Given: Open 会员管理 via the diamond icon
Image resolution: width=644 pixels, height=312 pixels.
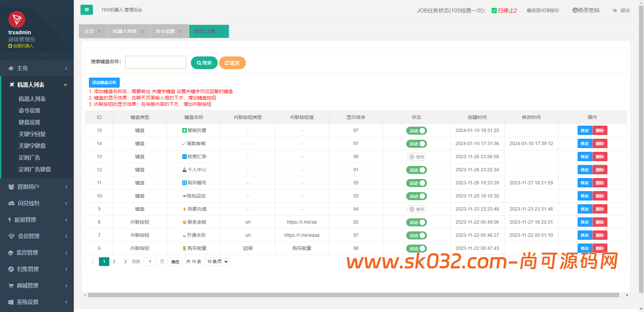Looking at the screenshot, I should (11, 236).
